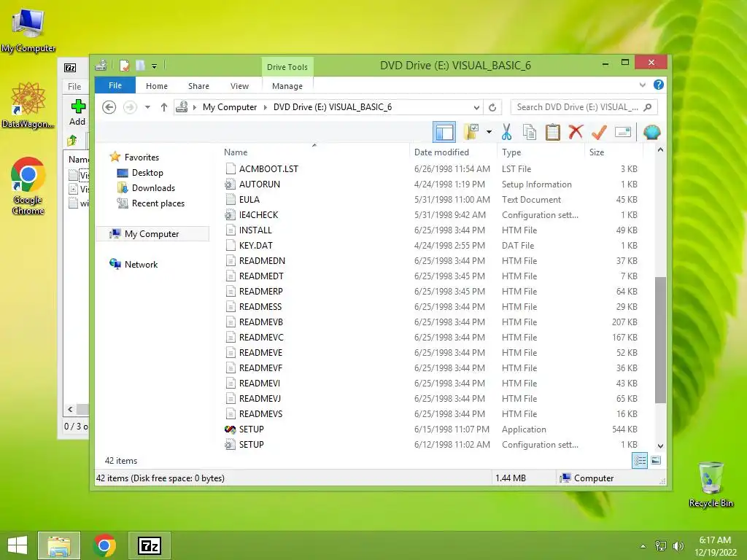Sort by the Date modified column header
Screen dimensions: 747x560
point(453,152)
